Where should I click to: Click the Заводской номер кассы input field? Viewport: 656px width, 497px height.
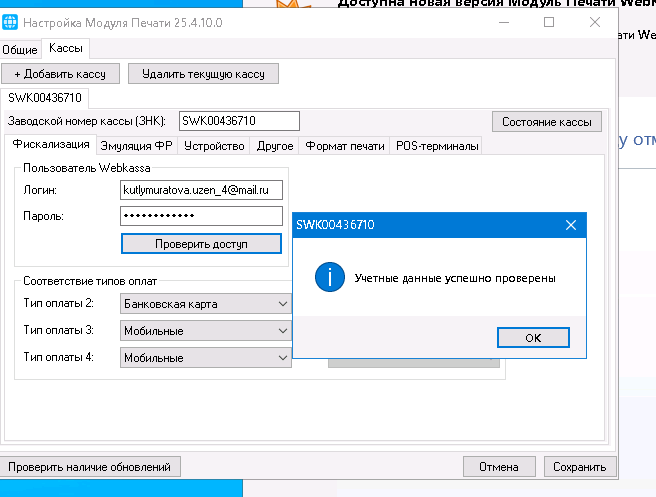239,121
